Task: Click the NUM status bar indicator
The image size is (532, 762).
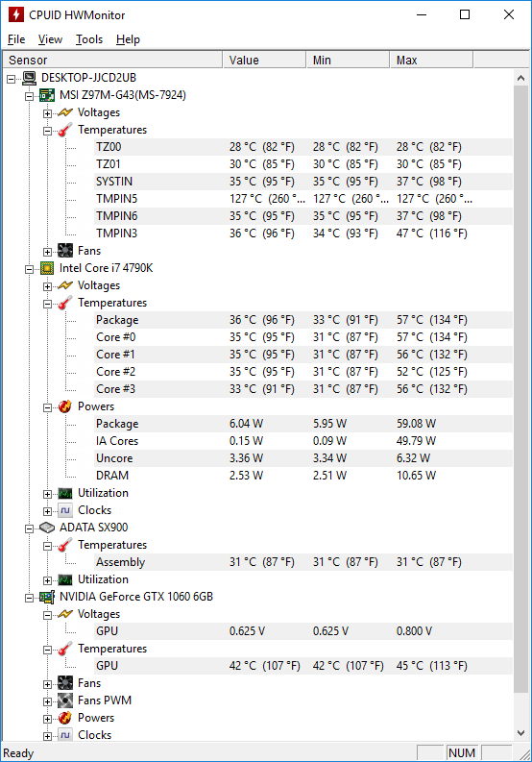Action: 462,752
